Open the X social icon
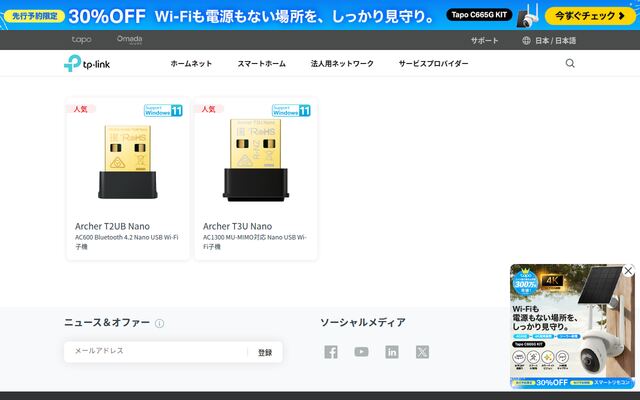 422,352
